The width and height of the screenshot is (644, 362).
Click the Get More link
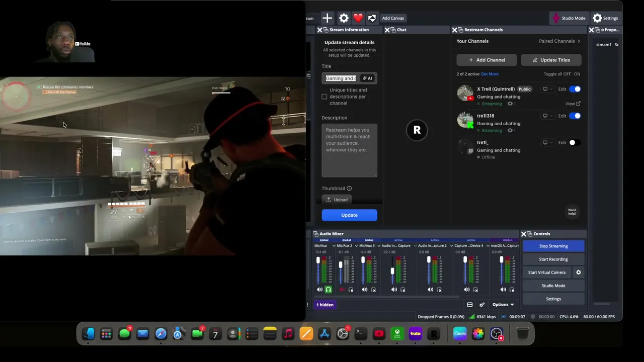pyautogui.click(x=490, y=74)
